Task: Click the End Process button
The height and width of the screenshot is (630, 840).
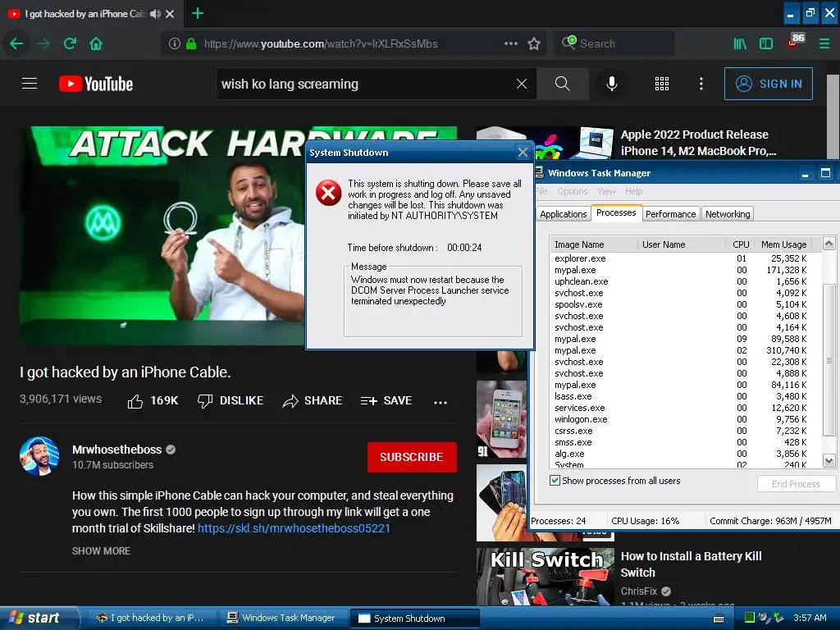Action: (796, 484)
